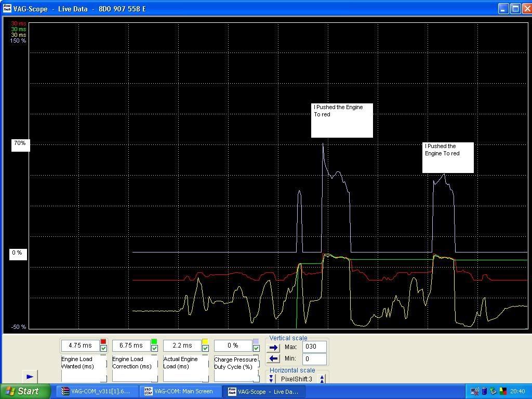The width and height of the screenshot is (532, 399).
Task: Switch to VAG-COM: Main Screen taskbar item
Action: [179, 391]
